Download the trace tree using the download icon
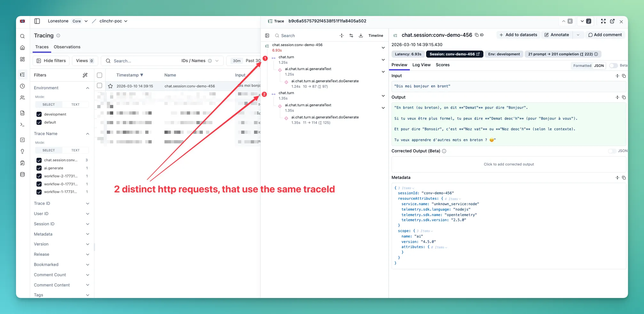This screenshot has height=314, width=644. pos(361,36)
